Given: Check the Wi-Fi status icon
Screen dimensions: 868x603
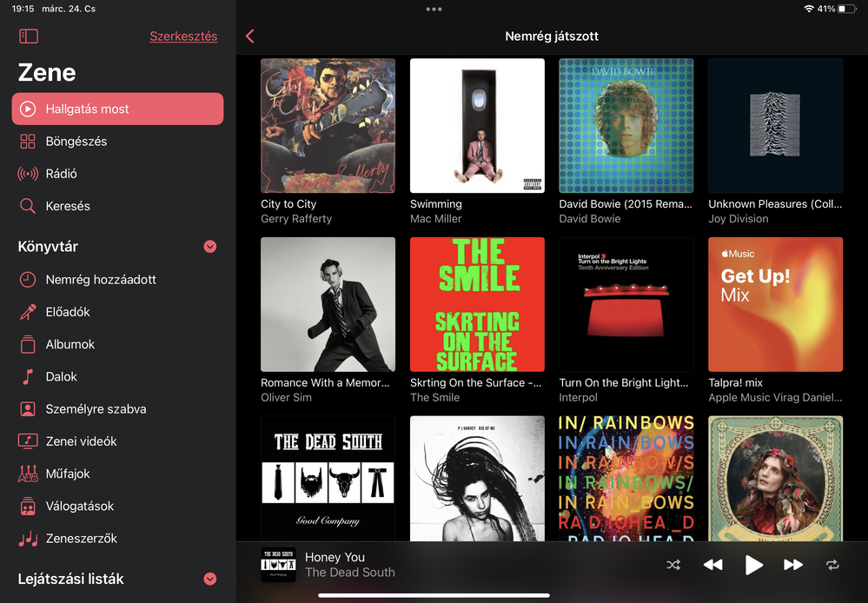Looking at the screenshot, I should click(x=809, y=9).
